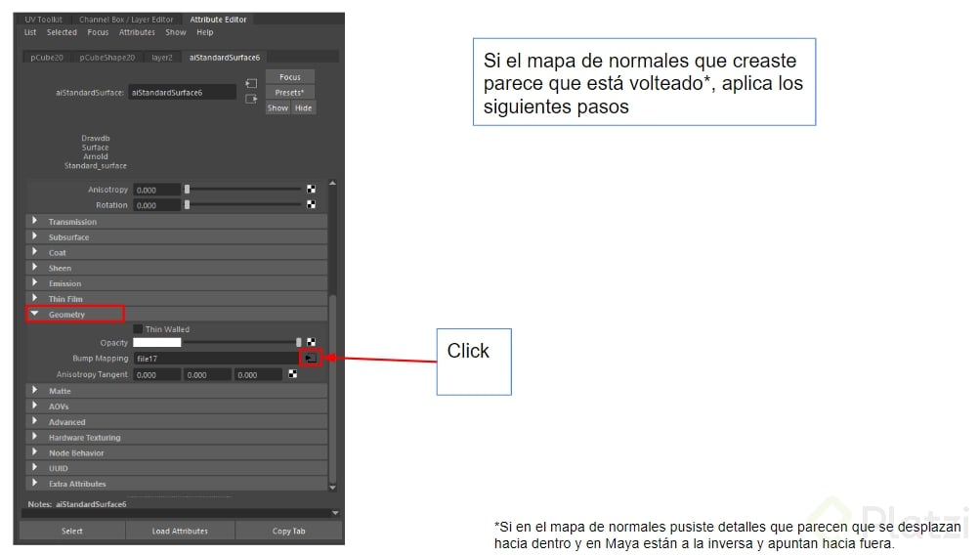980x555 pixels.
Task: Open the Bump Mapping input connection icon
Action: click(311, 359)
